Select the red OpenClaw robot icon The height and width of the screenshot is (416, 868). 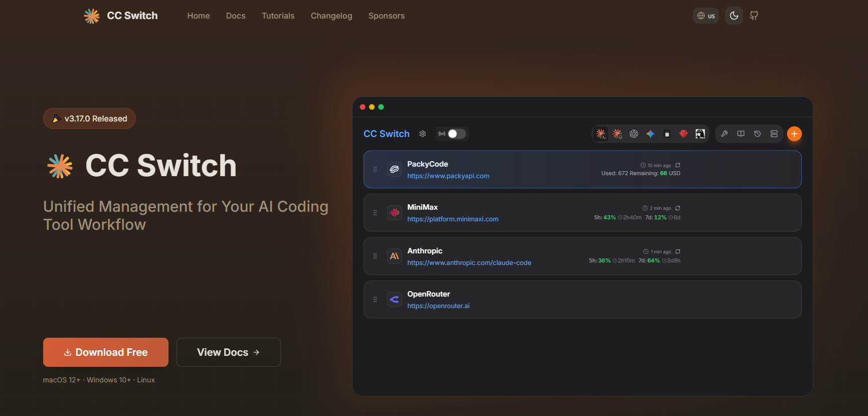coord(683,134)
